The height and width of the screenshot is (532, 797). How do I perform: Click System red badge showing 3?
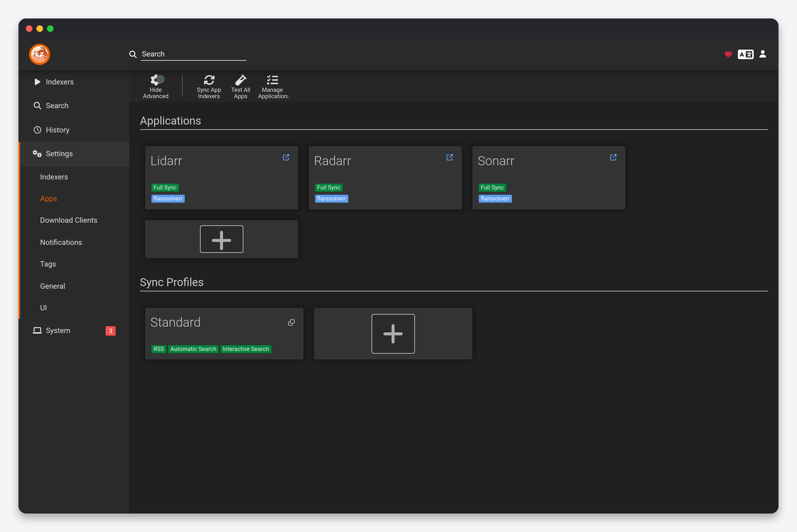click(110, 331)
